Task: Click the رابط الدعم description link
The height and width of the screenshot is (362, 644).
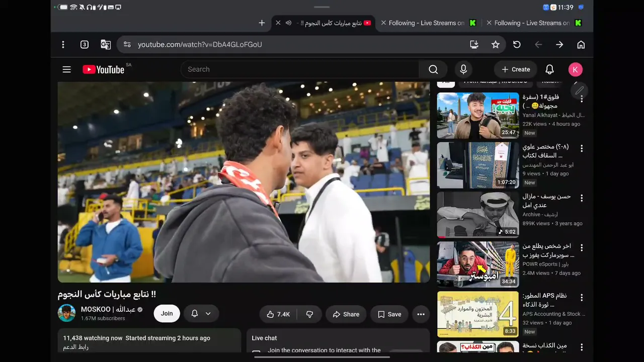Action: click(76, 347)
